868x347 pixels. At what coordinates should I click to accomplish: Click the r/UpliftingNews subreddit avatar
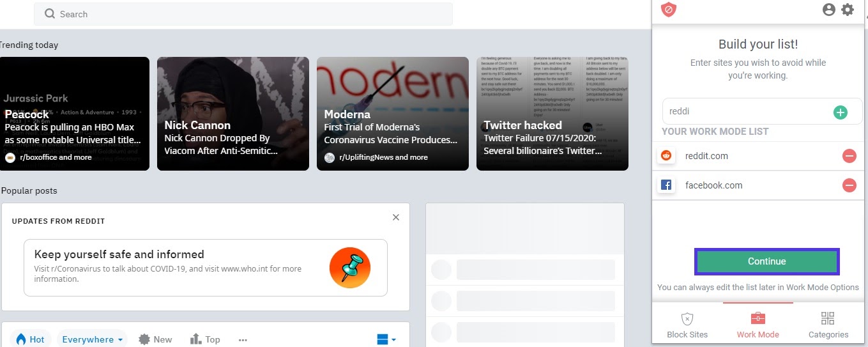tap(330, 157)
